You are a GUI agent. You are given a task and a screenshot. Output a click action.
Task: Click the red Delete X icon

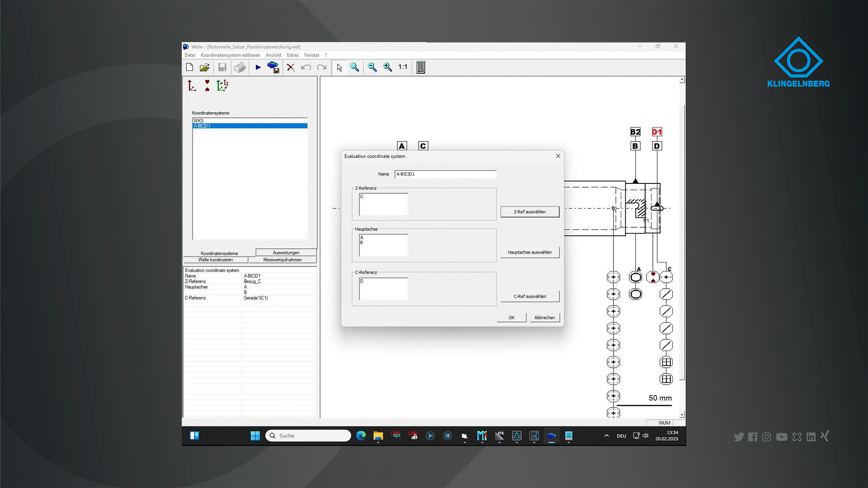point(291,67)
